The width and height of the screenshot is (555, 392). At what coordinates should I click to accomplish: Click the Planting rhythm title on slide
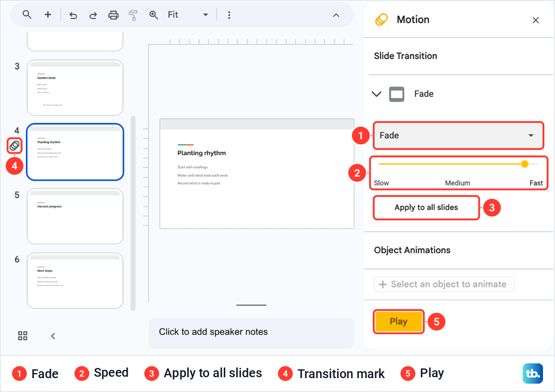(x=202, y=153)
